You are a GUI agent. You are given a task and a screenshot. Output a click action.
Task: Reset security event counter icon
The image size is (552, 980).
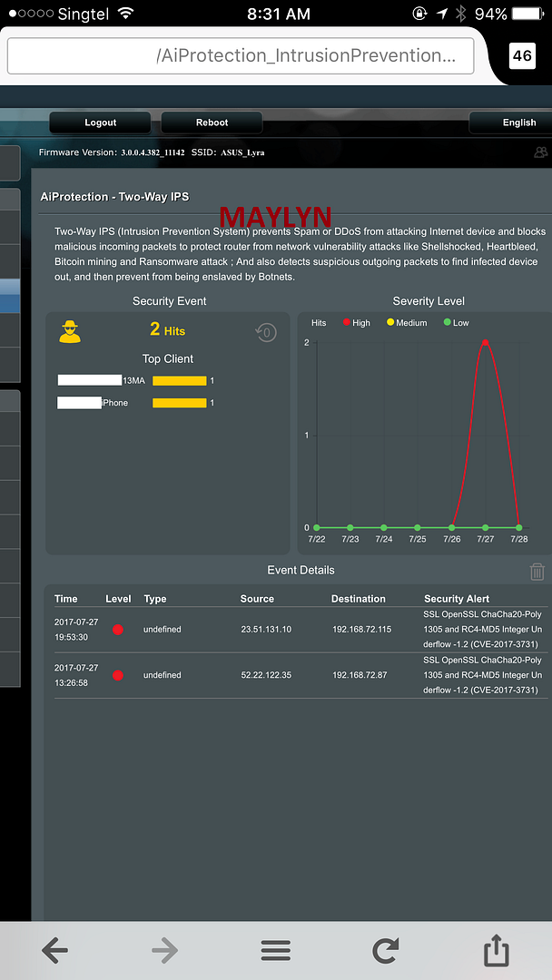click(265, 332)
